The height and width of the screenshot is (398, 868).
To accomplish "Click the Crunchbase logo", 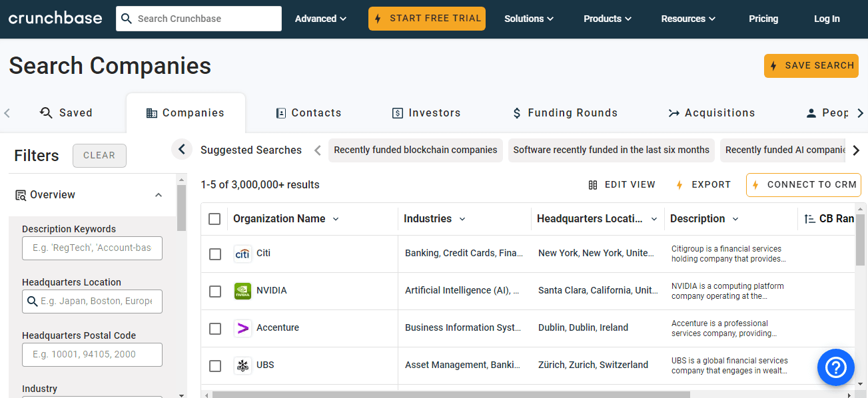I will (55, 18).
